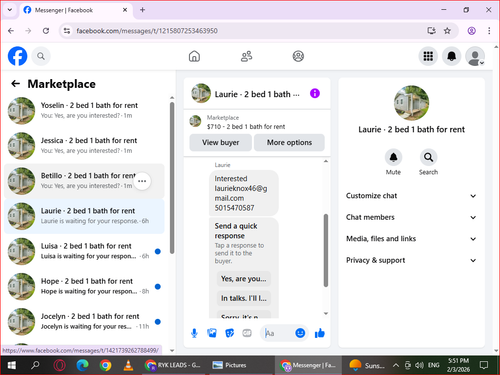500x375 pixels.
Task: Close the Messenger browser tab
Action: click(125, 10)
